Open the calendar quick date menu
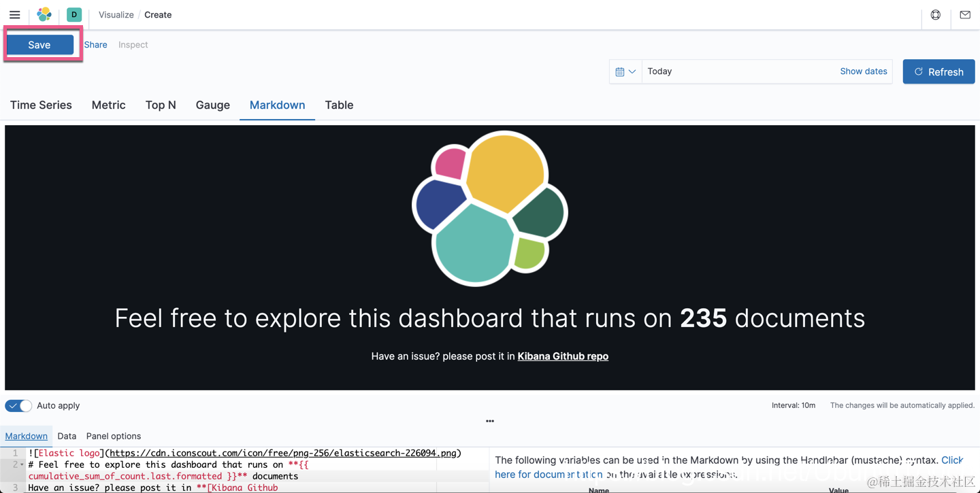The image size is (980, 493). pyautogui.click(x=625, y=71)
